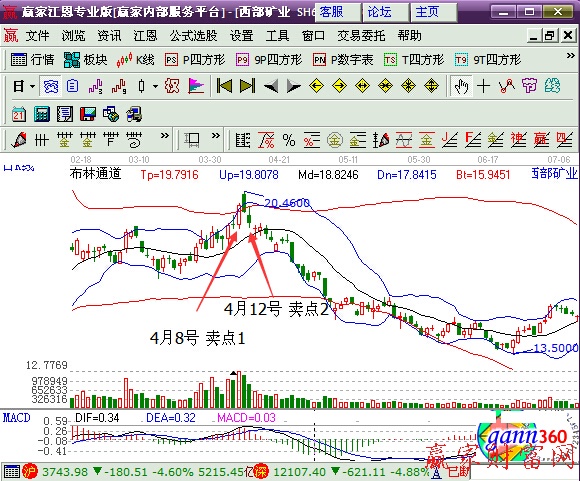Click the windows-with-globe icon

tap(111, 114)
